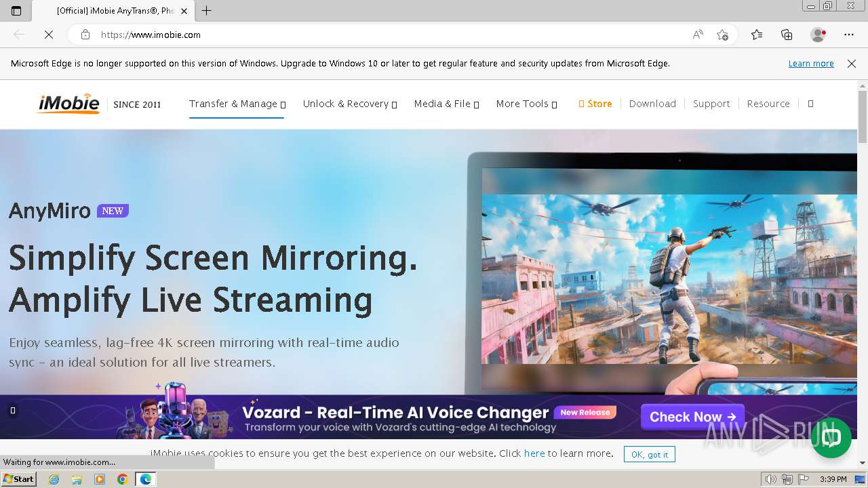Click the SINCE 2011 text

tap(137, 104)
